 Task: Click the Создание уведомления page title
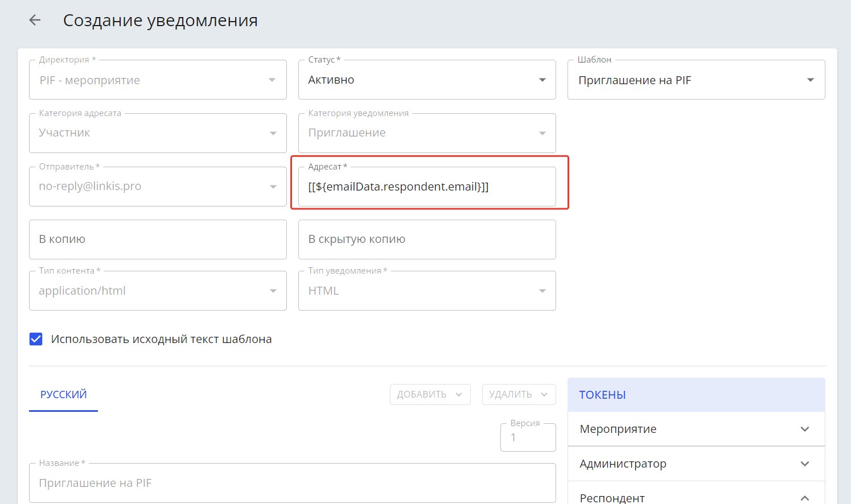pos(161,20)
